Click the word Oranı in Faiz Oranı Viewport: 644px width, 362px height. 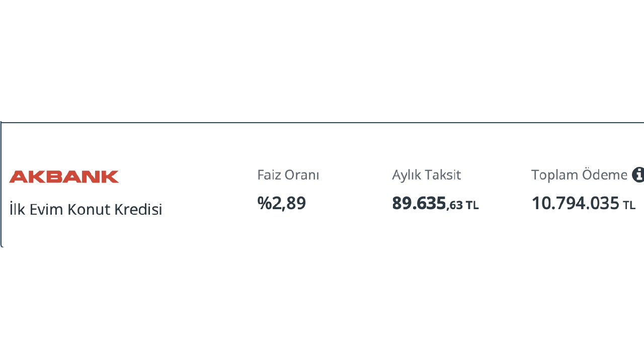point(302,175)
